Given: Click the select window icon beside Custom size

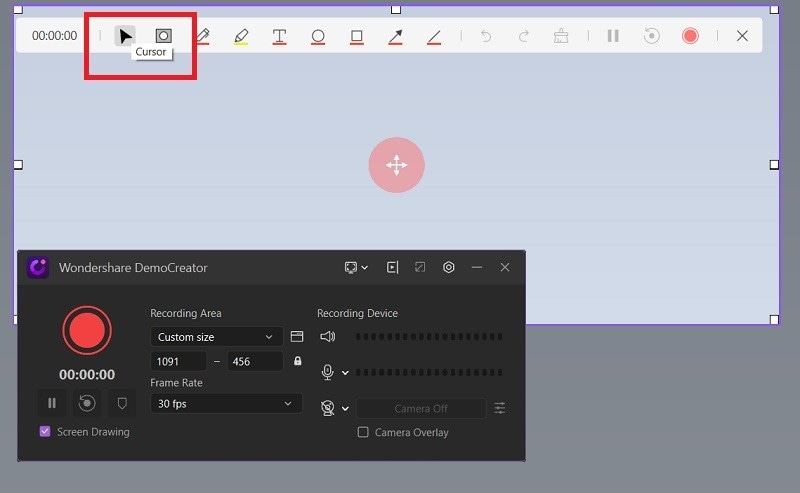Looking at the screenshot, I should [297, 336].
